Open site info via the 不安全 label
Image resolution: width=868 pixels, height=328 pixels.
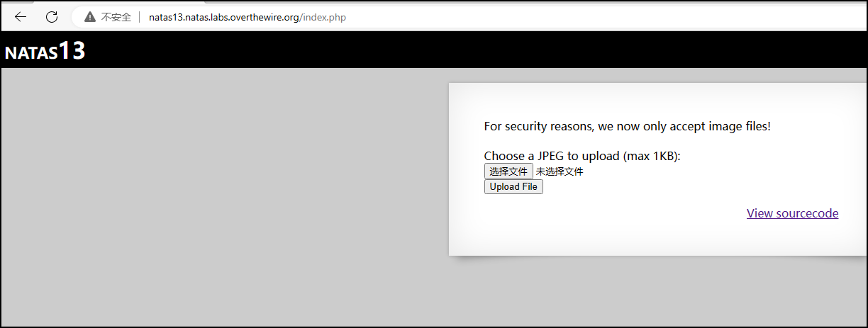(116, 17)
